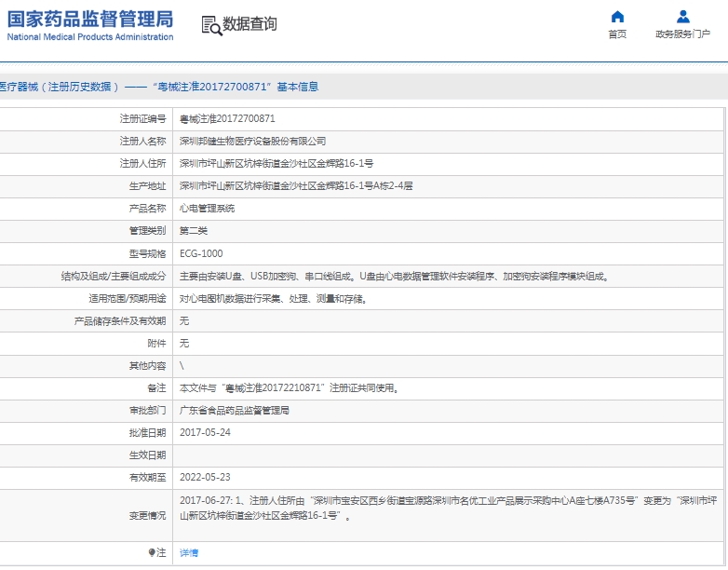Click the 变更情况 row label

coord(147,516)
